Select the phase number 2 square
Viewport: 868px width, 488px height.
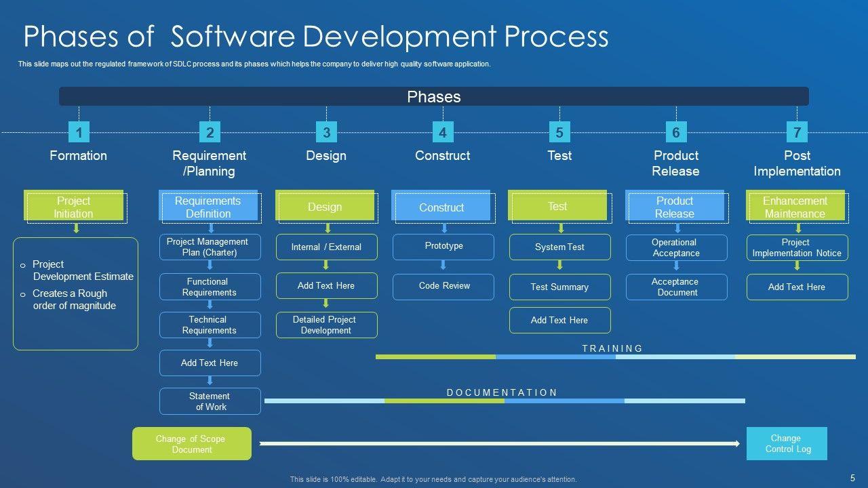coord(210,132)
